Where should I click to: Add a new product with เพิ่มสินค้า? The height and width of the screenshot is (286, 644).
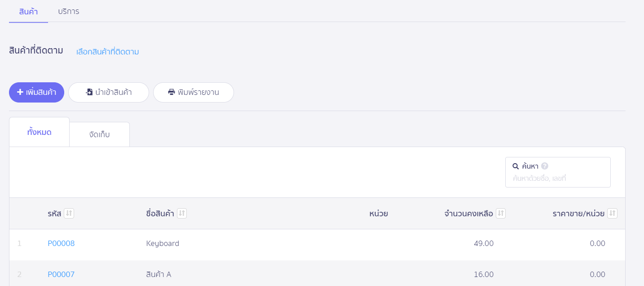[x=37, y=92]
